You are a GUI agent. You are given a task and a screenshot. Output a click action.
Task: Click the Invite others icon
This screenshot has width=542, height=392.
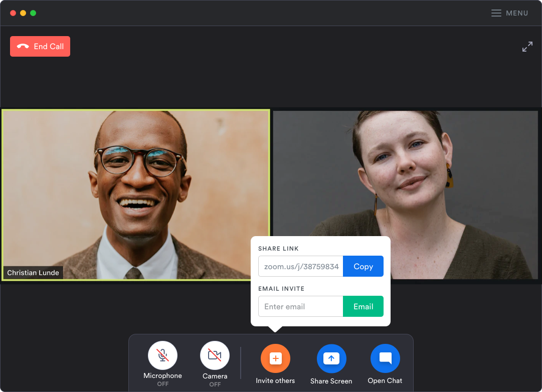click(275, 358)
